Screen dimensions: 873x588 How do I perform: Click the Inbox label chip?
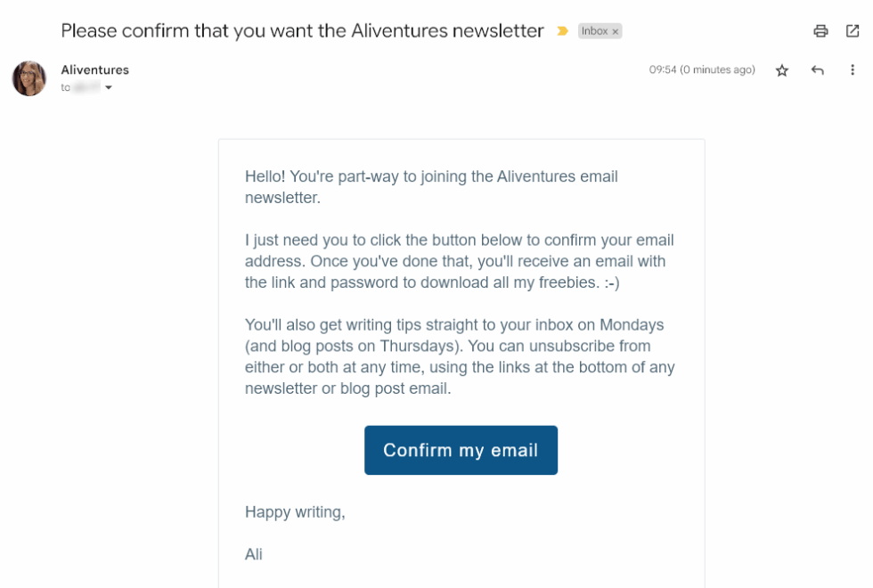[595, 30]
